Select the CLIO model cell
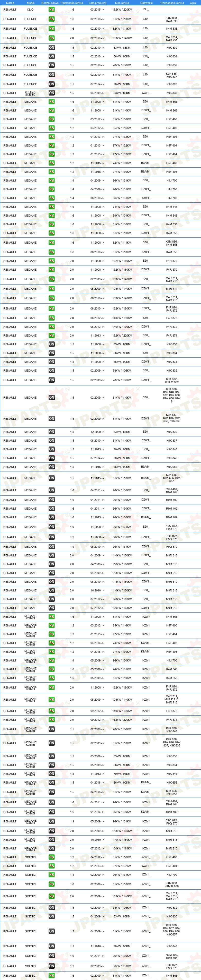 (x=30, y=10)
